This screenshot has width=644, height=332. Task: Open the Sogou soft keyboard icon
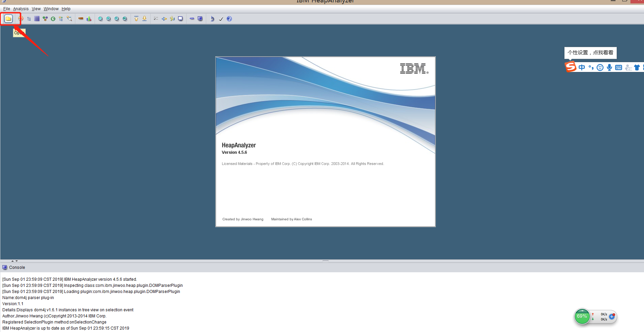coord(619,68)
